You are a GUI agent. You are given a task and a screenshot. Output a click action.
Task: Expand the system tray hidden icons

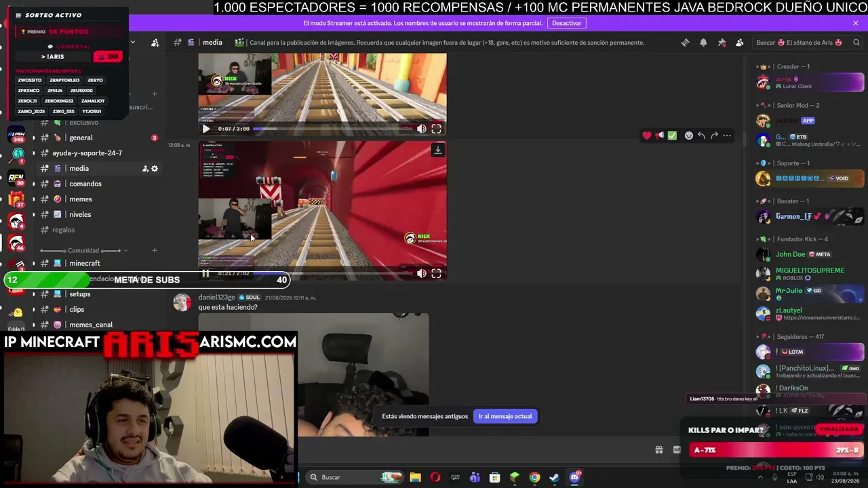(759, 477)
